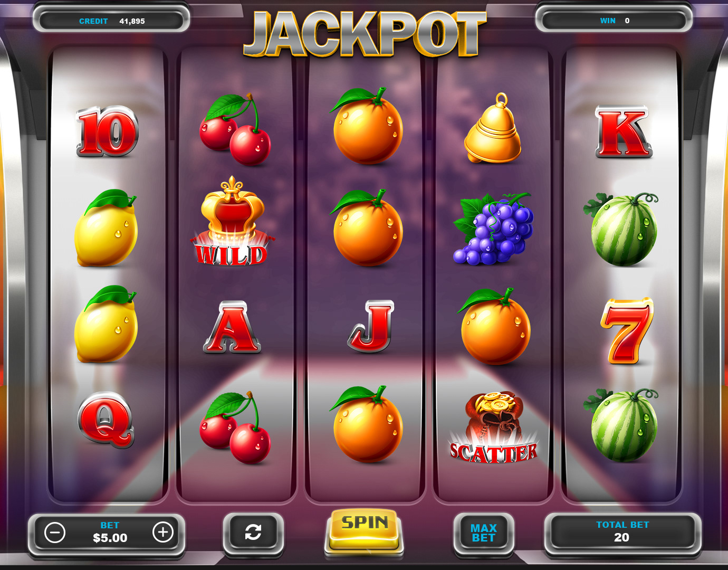Click the red Q symbol
The height and width of the screenshot is (570, 728).
click(x=106, y=420)
